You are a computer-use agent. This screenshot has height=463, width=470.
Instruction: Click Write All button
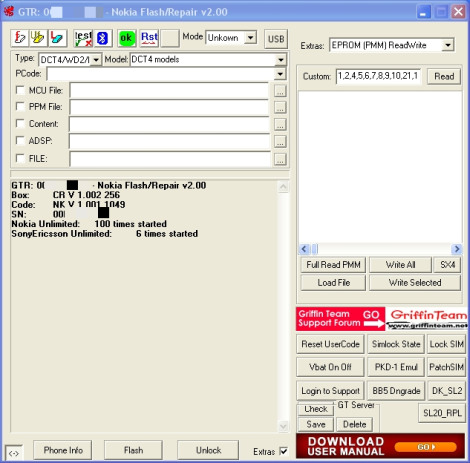point(400,265)
